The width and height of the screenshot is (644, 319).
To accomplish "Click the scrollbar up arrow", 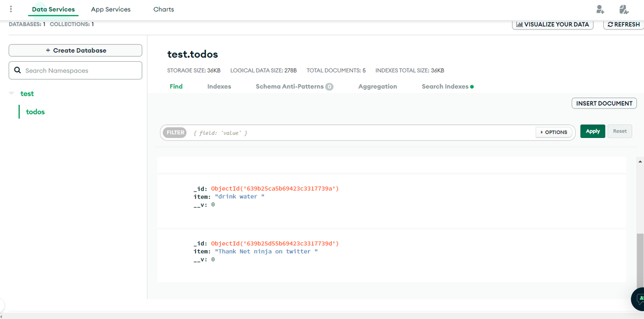I will coord(640,161).
